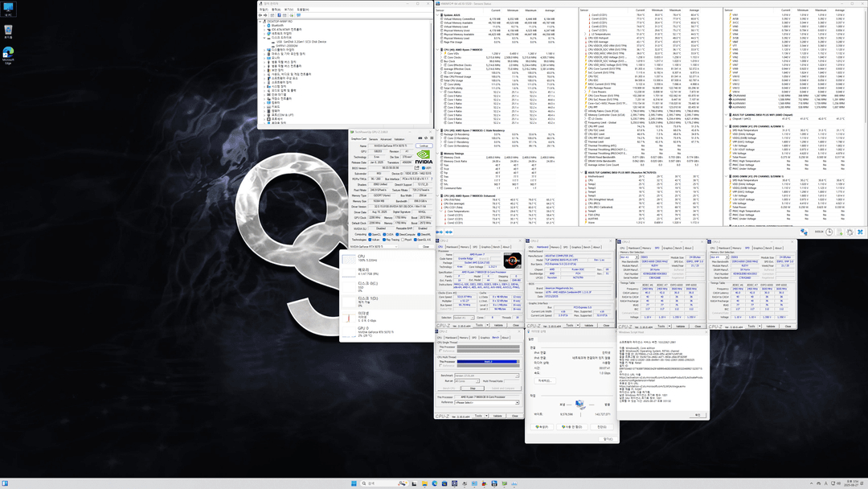Viewport: 868px width, 489px height.
Task: Click the Ryzen logo in the CPU-Z processor window
Action: (x=513, y=261)
